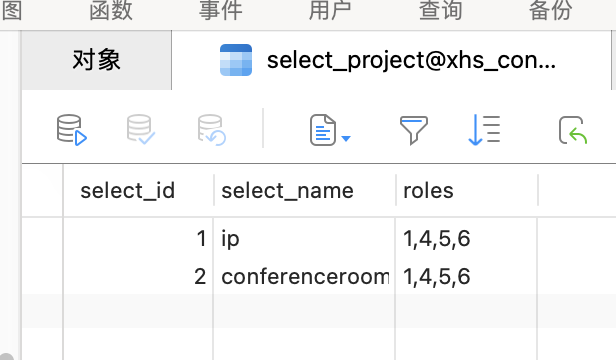Screen dimensions: 616x360
Task: Click the sort rows icon
Action: (484, 130)
